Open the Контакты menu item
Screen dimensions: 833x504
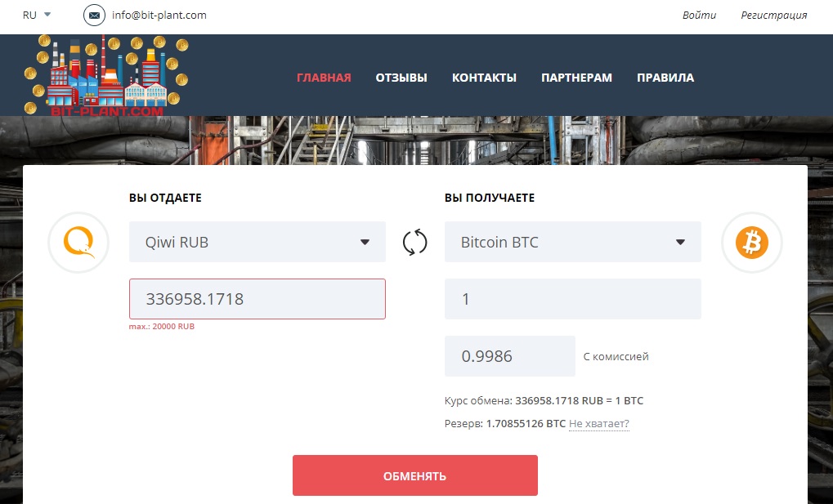pyautogui.click(x=484, y=78)
